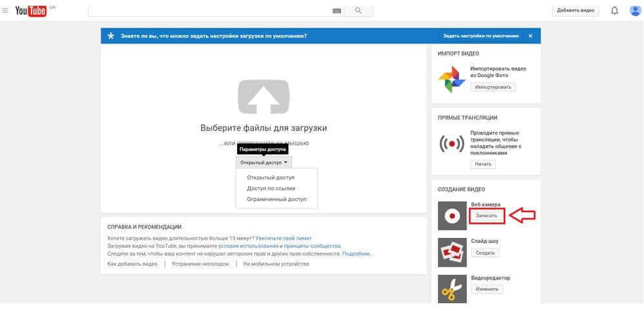Open the account avatar menu
644x311 pixels.
(x=635, y=10)
